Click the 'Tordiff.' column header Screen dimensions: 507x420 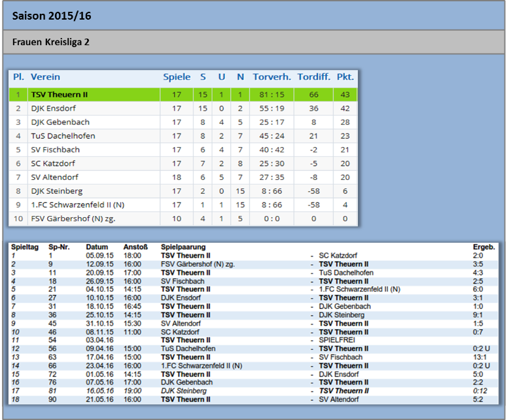coord(313,77)
